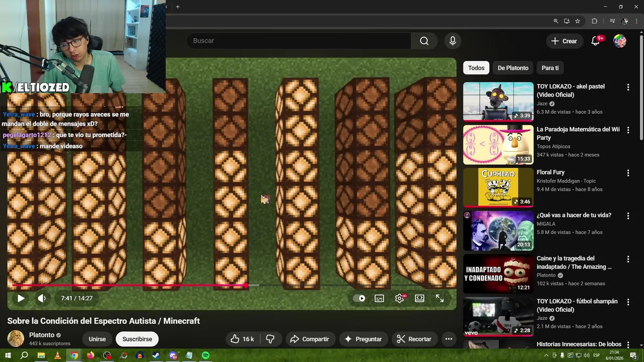Click the red progress bar scrubber handle
Image resolution: width=644 pixels, height=362 pixels.
pos(246,286)
